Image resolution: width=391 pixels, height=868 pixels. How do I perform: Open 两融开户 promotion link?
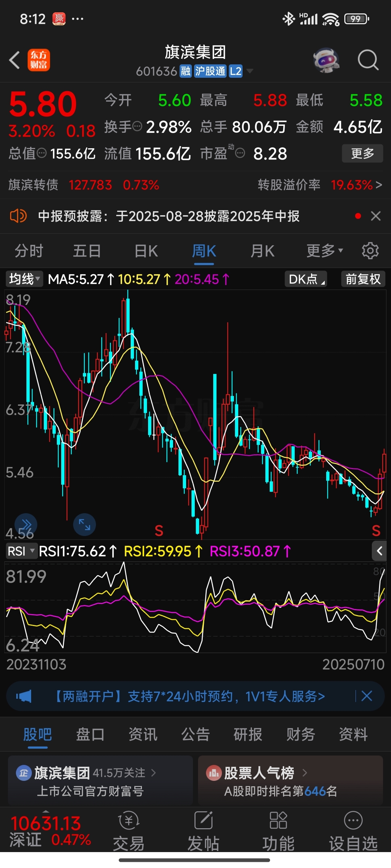pyautogui.click(x=189, y=696)
